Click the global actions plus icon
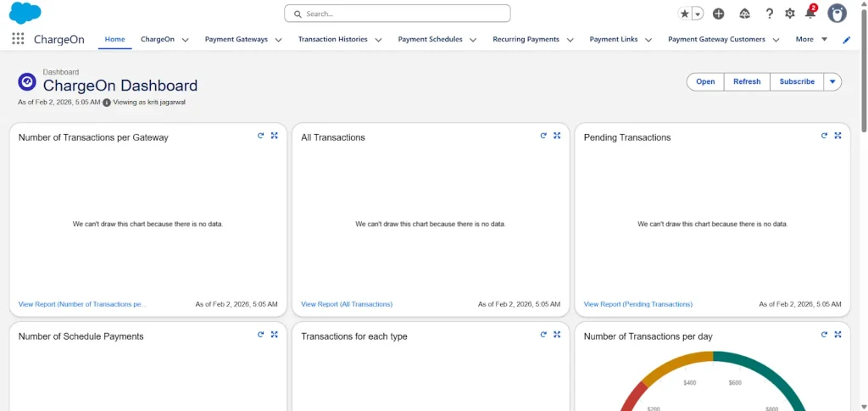Viewport: 868px width, 411px height. [718, 14]
